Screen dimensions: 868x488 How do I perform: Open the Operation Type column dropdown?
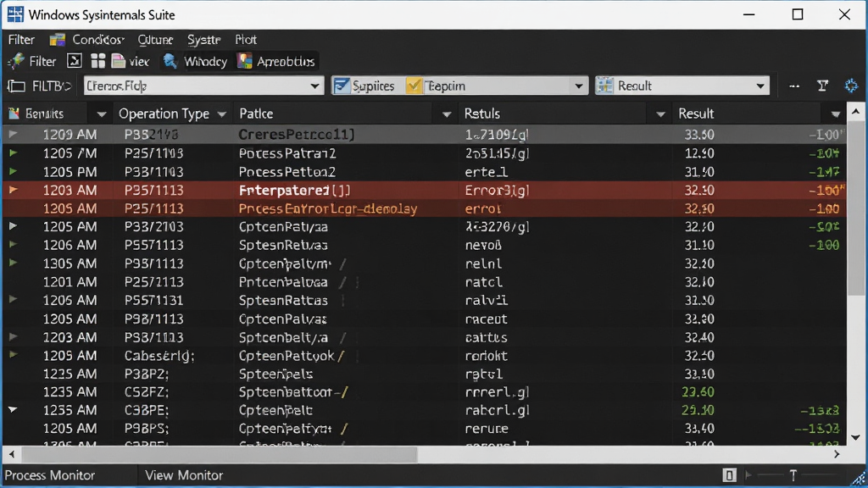point(222,114)
